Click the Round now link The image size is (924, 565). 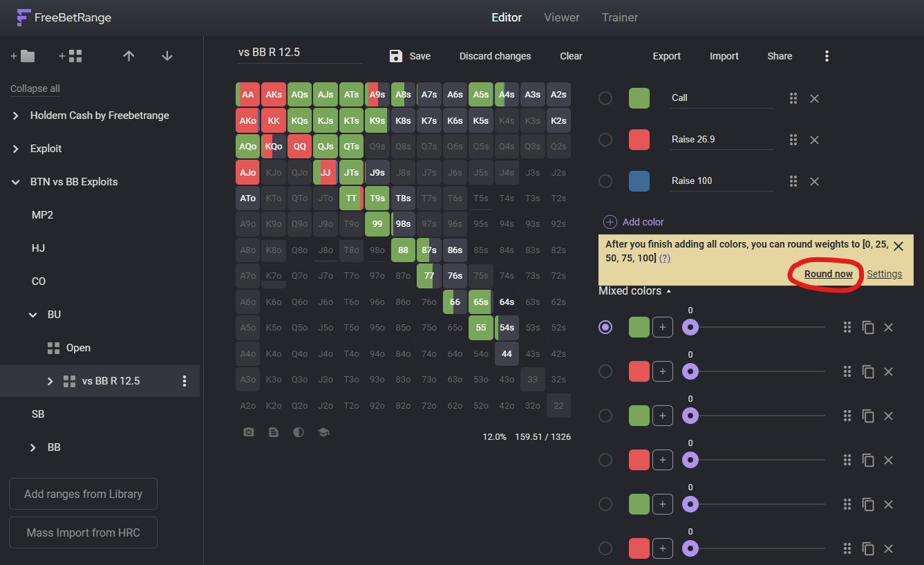click(828, 274)
